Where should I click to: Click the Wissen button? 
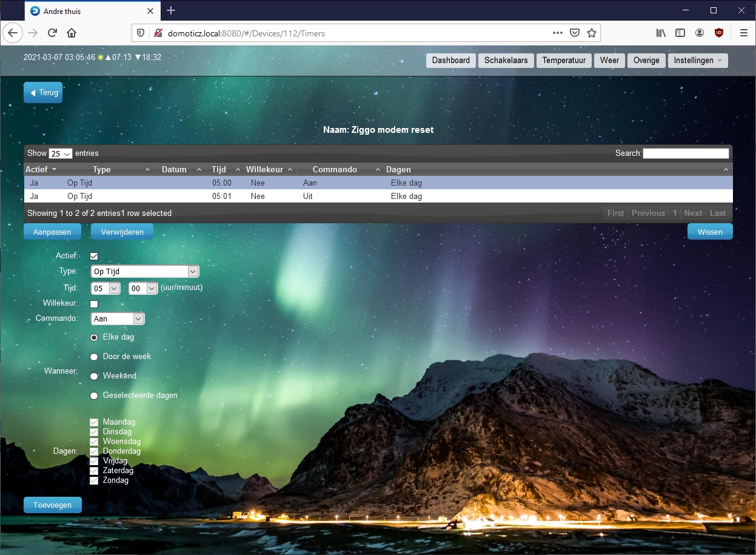[x=710, y=232]
